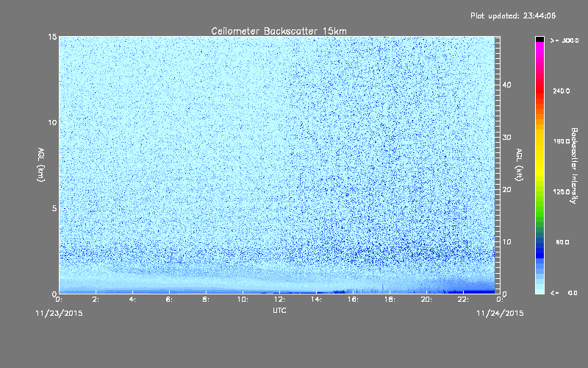Click the 'AGL (km)' left axis title

click(x=40, y=165)
